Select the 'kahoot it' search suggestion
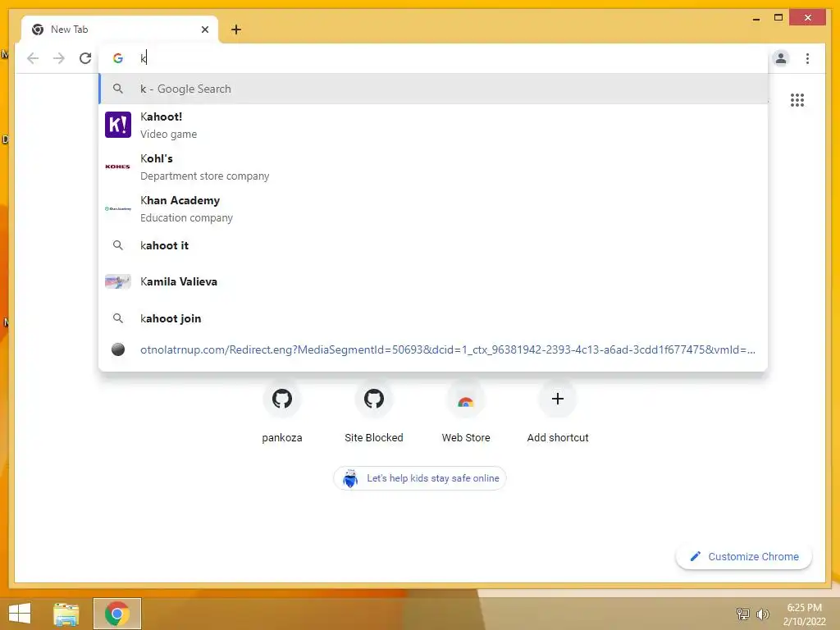The width and height of the screenshot is (840, 630). point(433,245)
